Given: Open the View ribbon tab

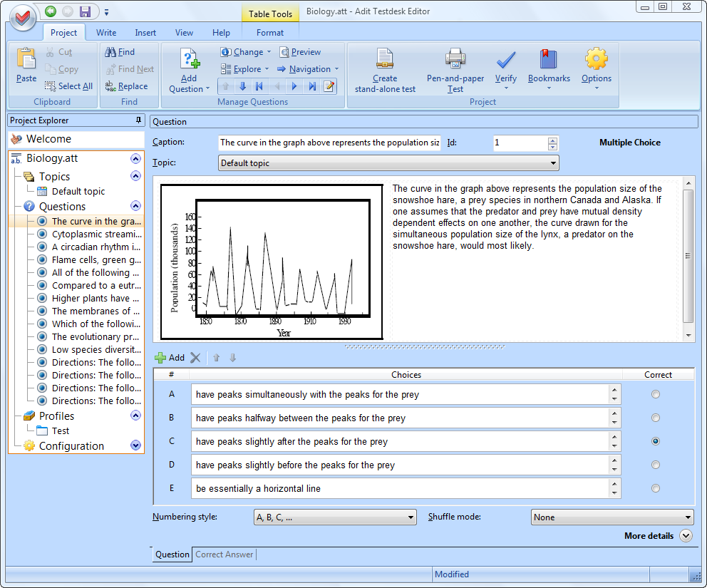Looking at the screenshot, I should coord(184,33).
